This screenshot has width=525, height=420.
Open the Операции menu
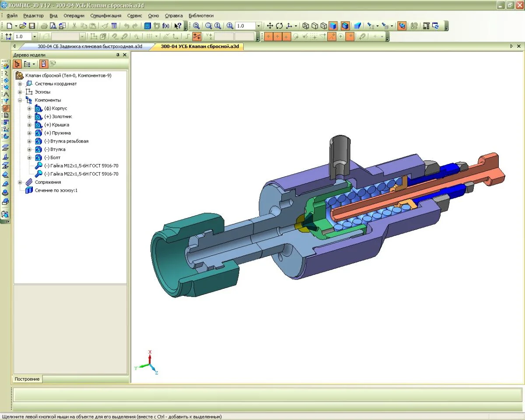74,15
